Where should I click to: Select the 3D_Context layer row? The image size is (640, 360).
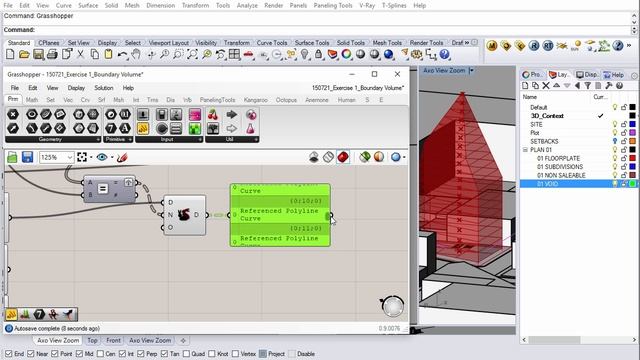point(578,116)
